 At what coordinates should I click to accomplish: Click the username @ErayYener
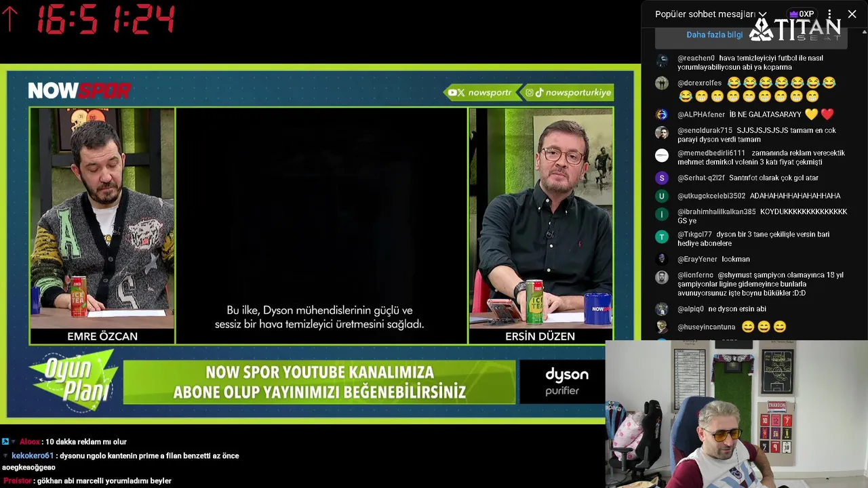pos(697,259)
